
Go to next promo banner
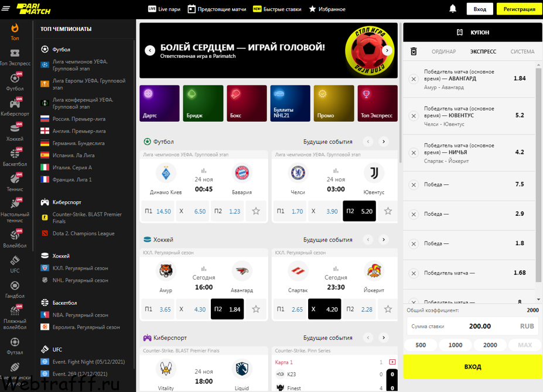pyautogui.click(x=387, y=50)
